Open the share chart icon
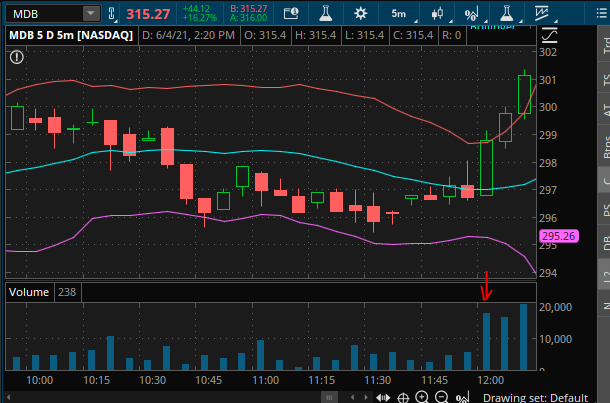The height and width of the screenshot is (403, 610). point(291,14)
